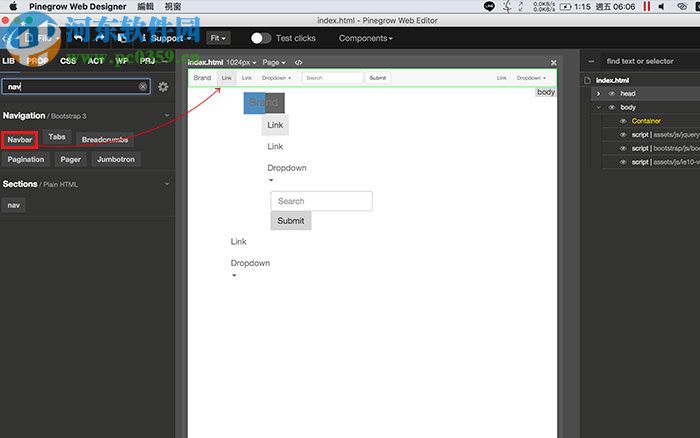Click the Undo arrow icon
This screenshot has height=438, width=700.
(79, 38)
